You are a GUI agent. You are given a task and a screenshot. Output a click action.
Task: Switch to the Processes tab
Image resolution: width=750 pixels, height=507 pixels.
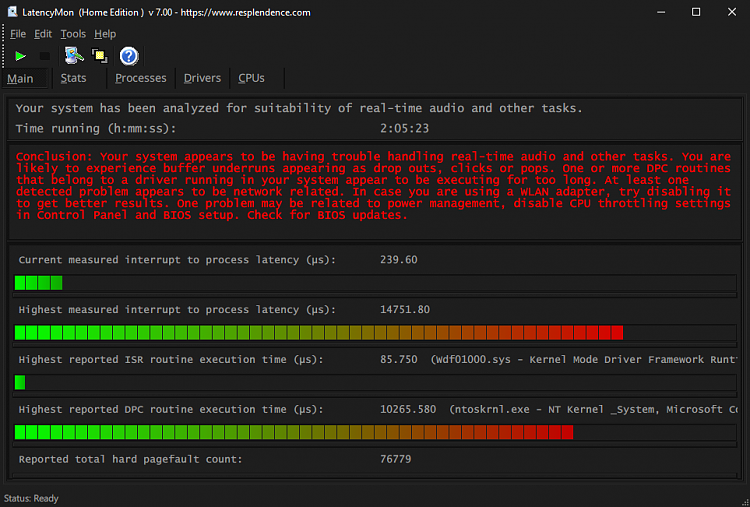(141, 78)
